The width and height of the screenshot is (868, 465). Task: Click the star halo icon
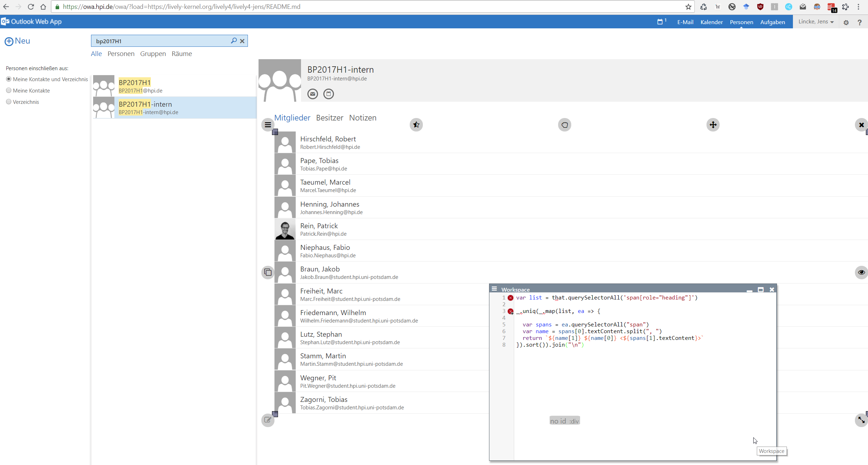coord(416,125)
